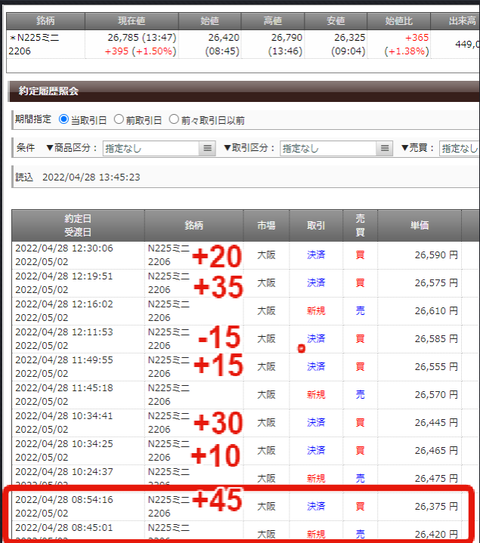Click the 始値 column header
The image size is (480, 543).
pyautogui.click(x=210, y=21)
